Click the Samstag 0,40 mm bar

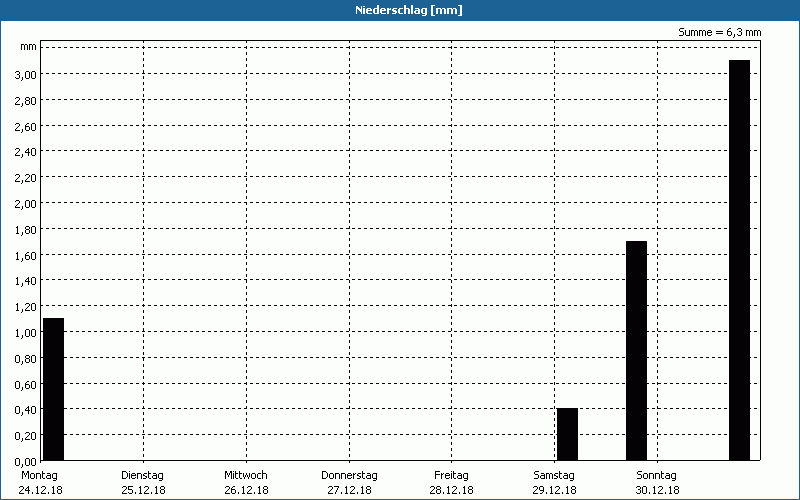tap(567, 434)
